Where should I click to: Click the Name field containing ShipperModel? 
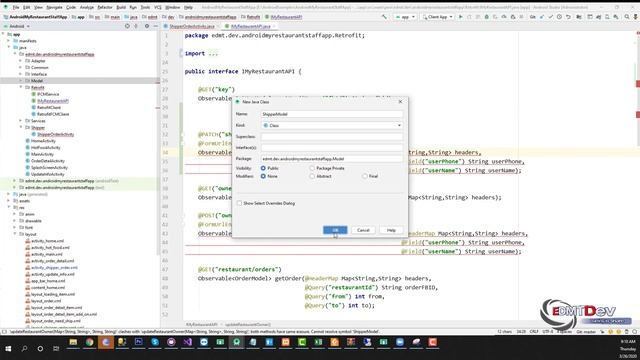(332, 114)
